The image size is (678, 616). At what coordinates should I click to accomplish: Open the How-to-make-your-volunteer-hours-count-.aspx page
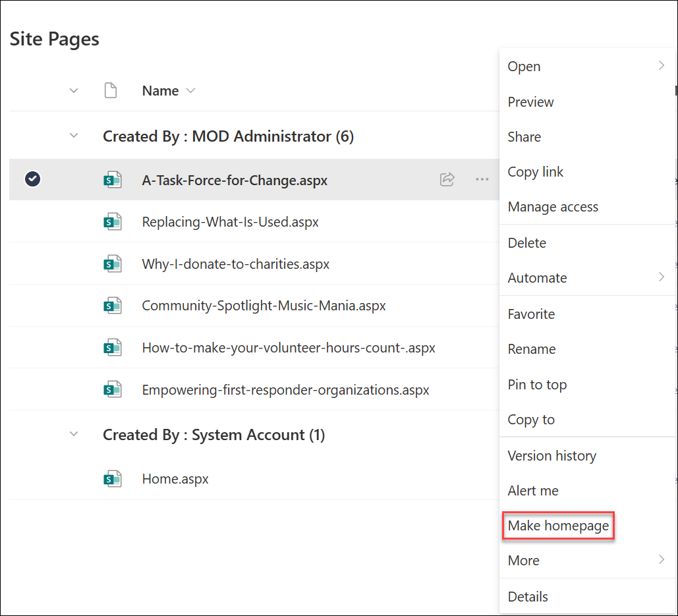pyautogui.click(x=288, y=348)
